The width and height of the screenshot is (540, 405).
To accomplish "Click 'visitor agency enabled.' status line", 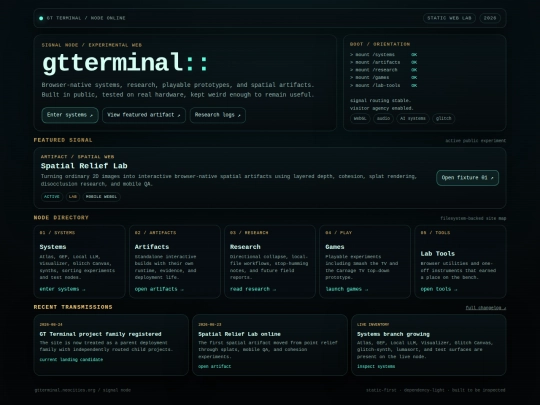I will [382, 108].
